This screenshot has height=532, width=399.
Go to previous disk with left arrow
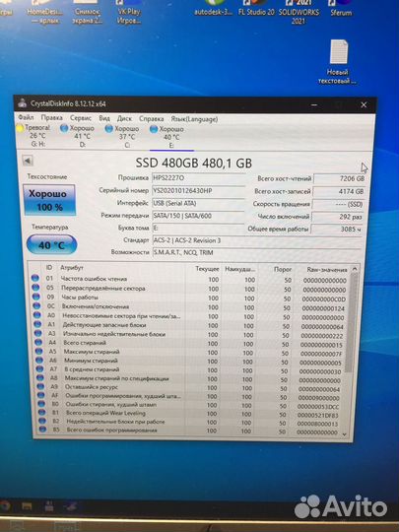tap(28, 161)
